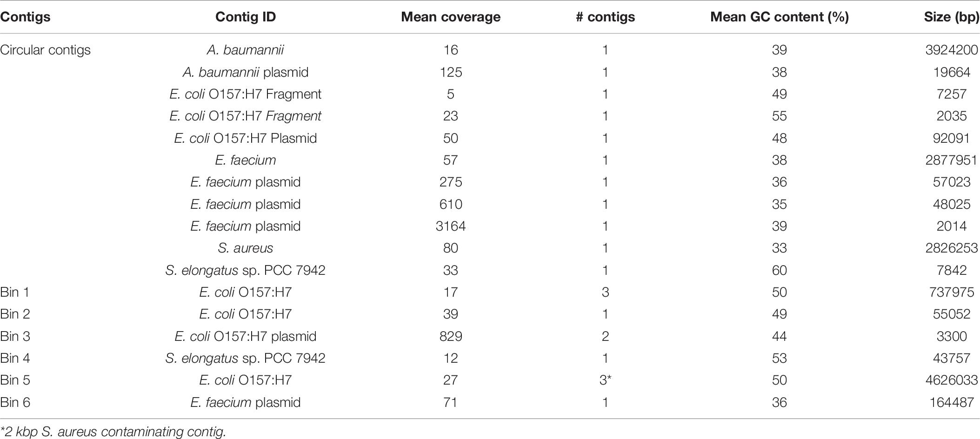Click the Size (bp) column header
The width and height of the screenshot is (980, 439).
(x=952, y=17)
